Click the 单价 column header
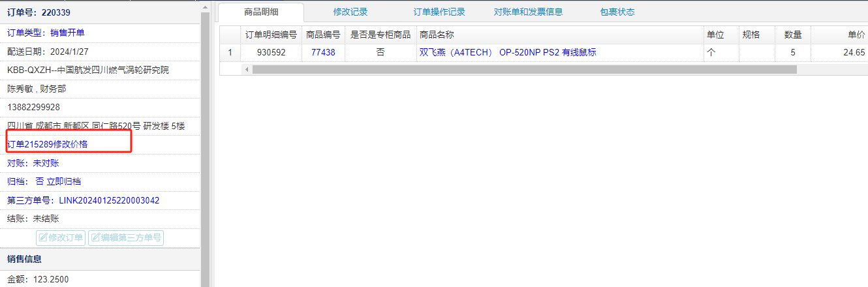This screenshot has height=287, width=868. pos(839,35)
